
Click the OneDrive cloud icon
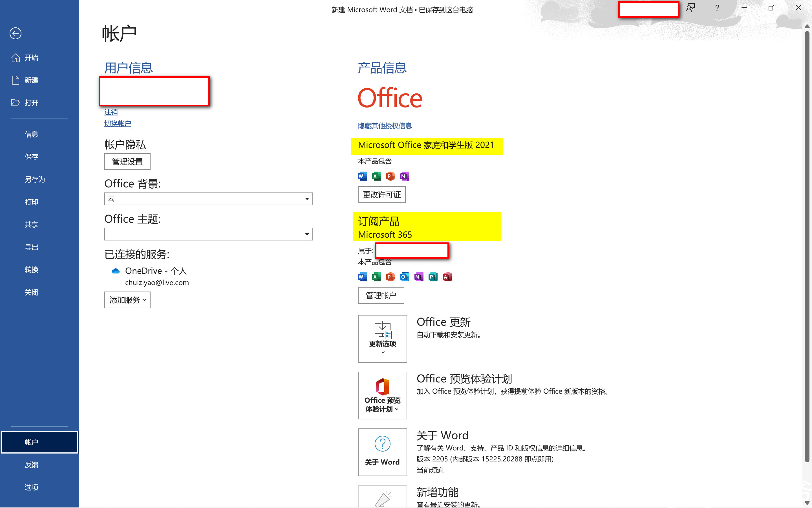click(115, 271)
